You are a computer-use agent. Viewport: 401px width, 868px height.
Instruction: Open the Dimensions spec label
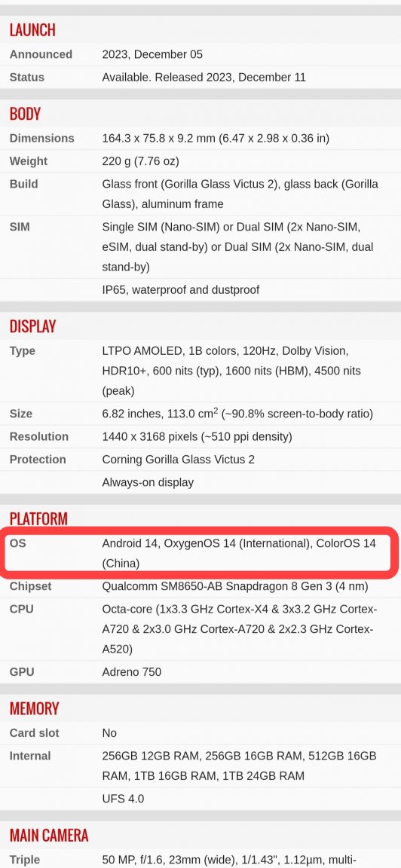pyautogui.click(x=41, y=138)
